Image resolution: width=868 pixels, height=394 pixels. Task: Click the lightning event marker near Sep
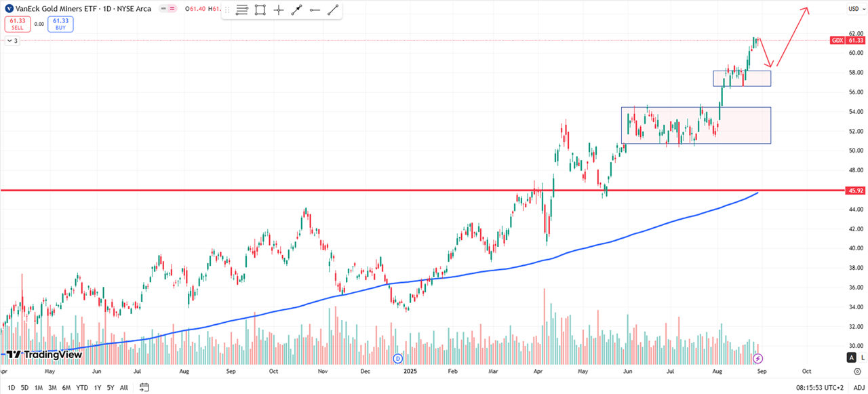click(758, 357)
